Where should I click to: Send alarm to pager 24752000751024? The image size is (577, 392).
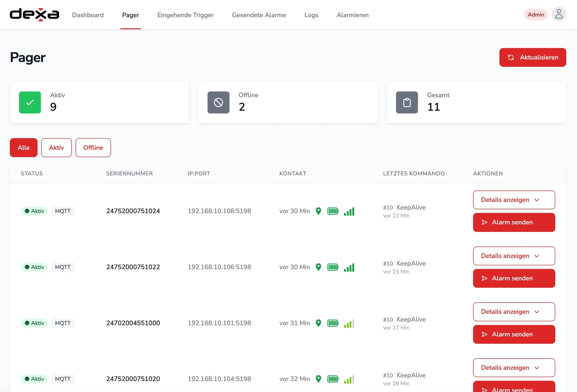[x=514, y=222]
